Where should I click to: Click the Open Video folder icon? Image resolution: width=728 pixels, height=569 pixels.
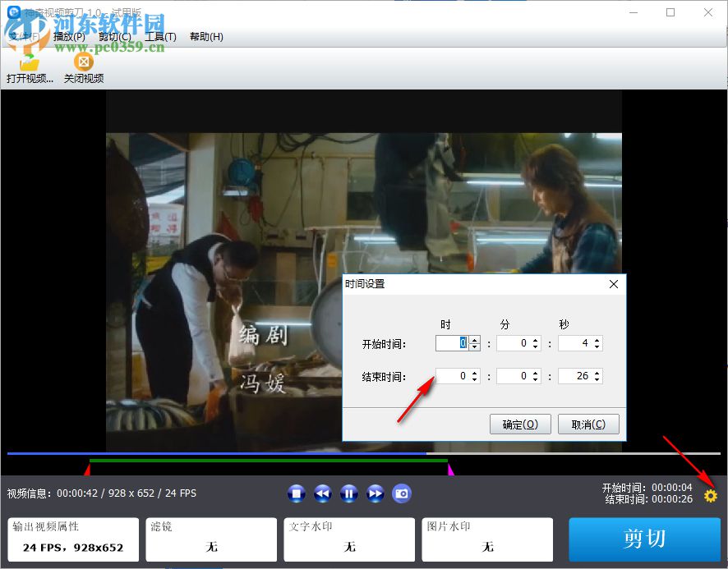pos(30,62)
